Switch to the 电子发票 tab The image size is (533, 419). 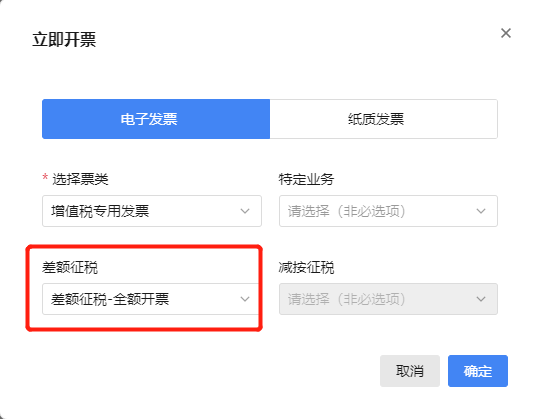[x=156, y=119]
